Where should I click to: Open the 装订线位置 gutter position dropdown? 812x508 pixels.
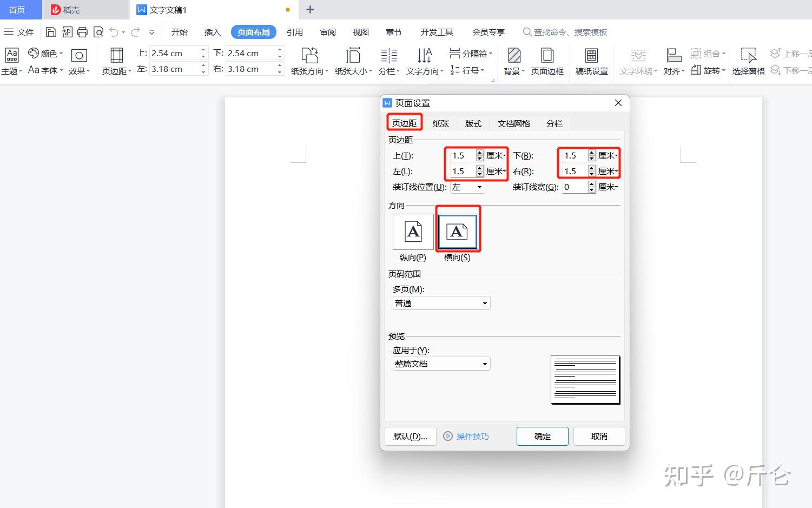(x=467, y=187)
